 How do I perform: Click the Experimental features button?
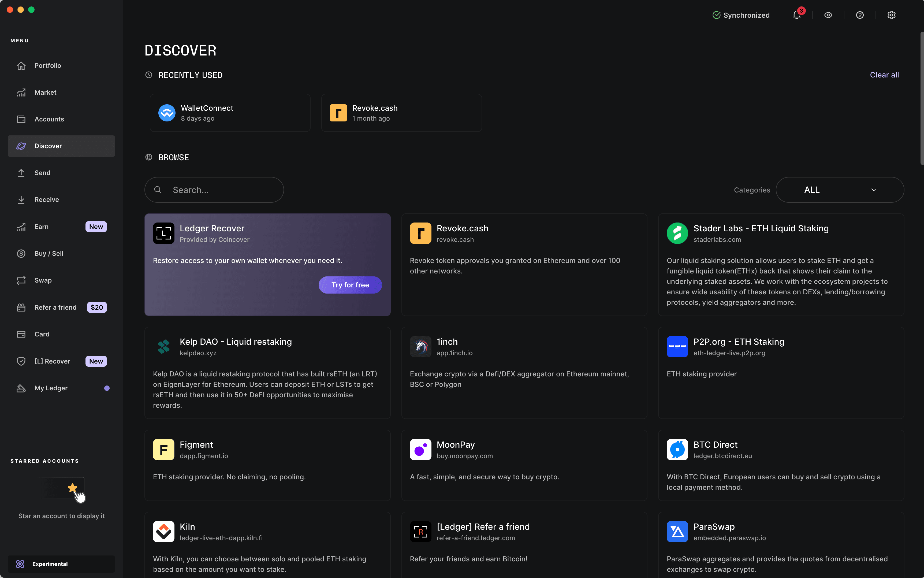(61, 564)
